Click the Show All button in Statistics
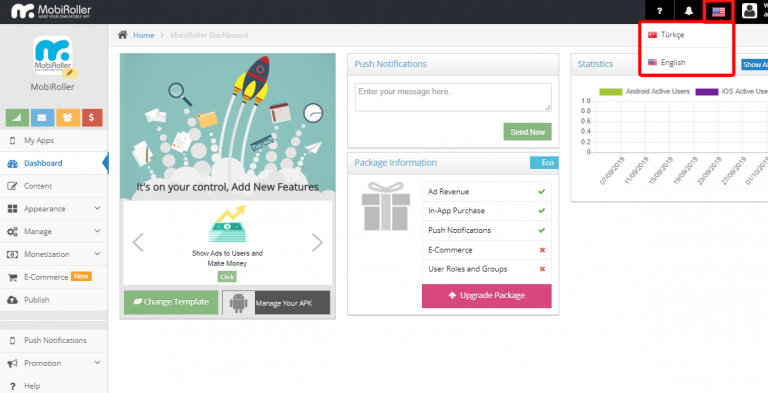The height and width of the screenshot is (393, 768). pos(754,65)
